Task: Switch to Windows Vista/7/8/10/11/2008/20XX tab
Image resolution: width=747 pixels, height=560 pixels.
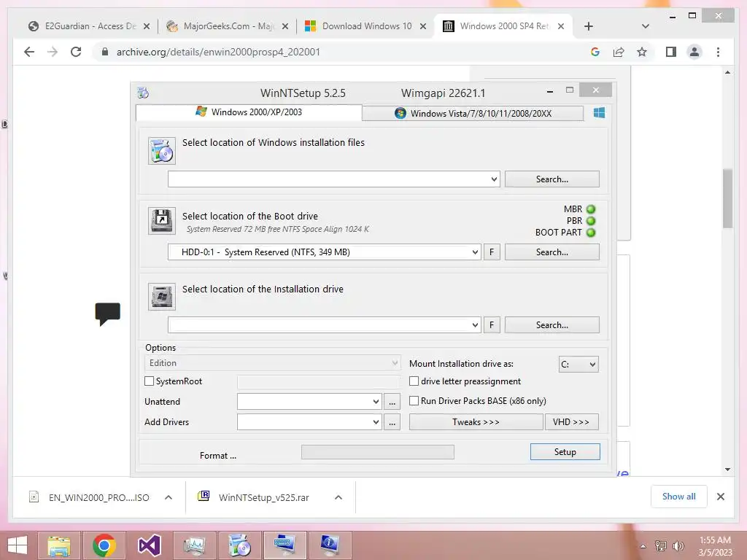Action: click(x=473, y=113)
